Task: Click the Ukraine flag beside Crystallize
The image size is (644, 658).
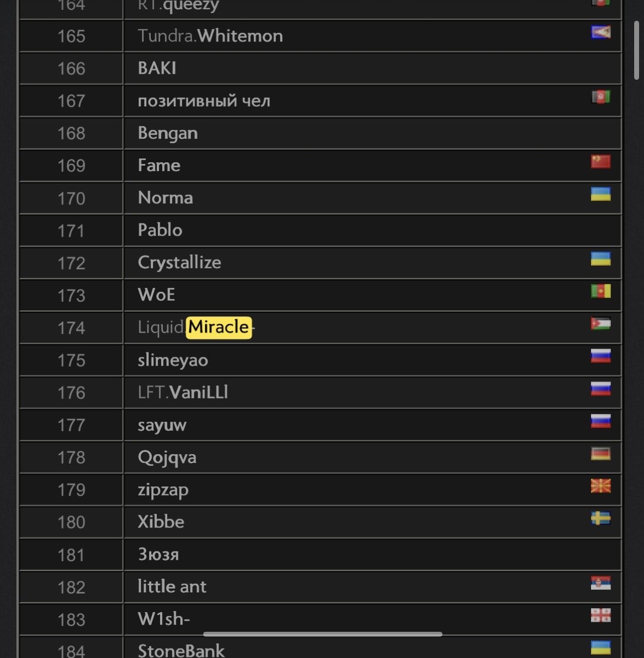Action: [x=600, y=258]
